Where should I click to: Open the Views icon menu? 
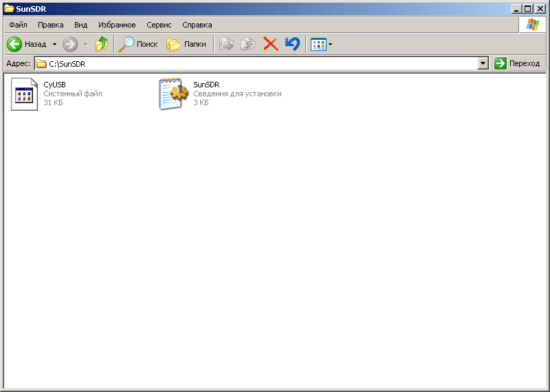[318, 45]
